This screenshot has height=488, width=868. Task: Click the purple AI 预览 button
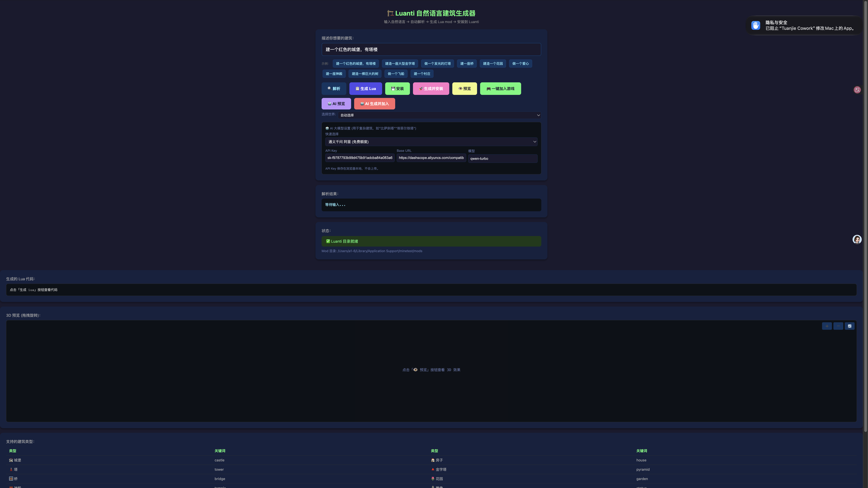[x=336, y=104]
